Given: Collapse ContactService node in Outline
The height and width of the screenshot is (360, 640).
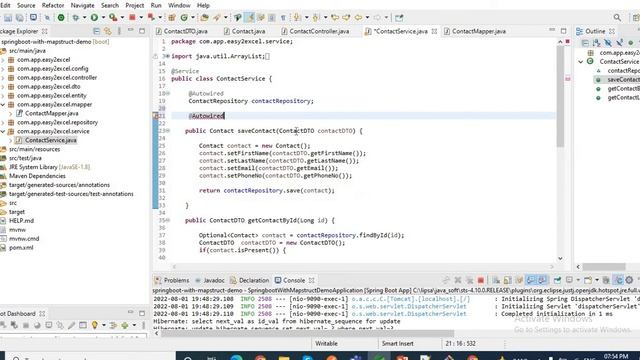Looking at the screenshot, I should tap(581, 62).
